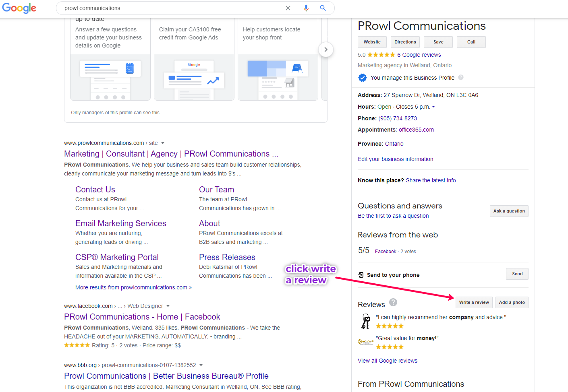
Task: Click the Send button
Action: coord(517,274)
